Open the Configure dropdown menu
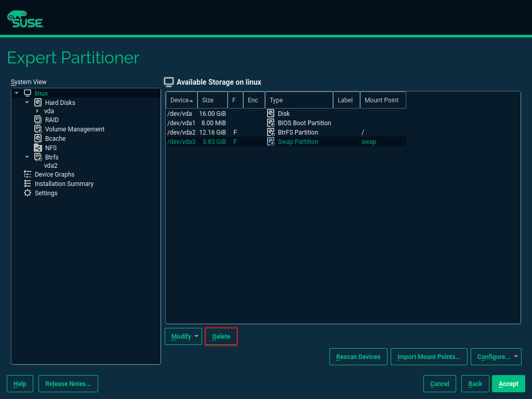The image size is (532, 399). (496, 356)
